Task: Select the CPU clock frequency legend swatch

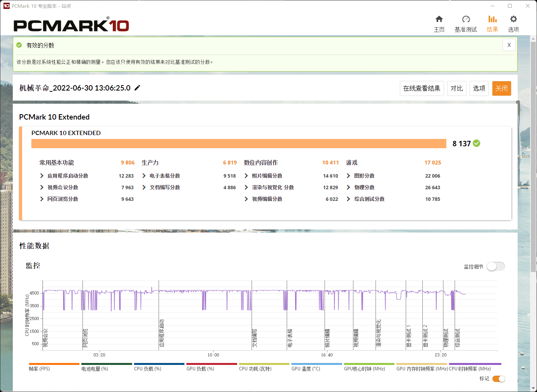Action: (475, 364)
